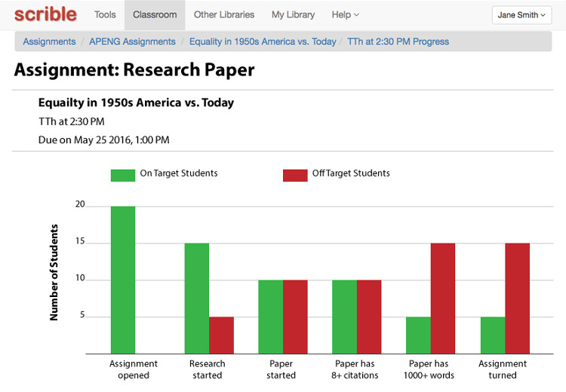Switch to the Classroom tab
This screenshot has height=392, width=566.
tap(155, 15)
